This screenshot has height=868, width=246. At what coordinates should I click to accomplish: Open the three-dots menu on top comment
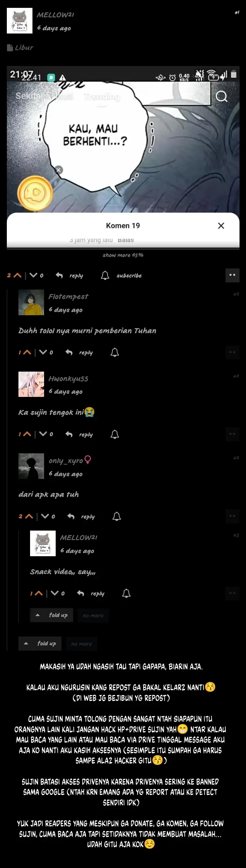click(232, 275)
